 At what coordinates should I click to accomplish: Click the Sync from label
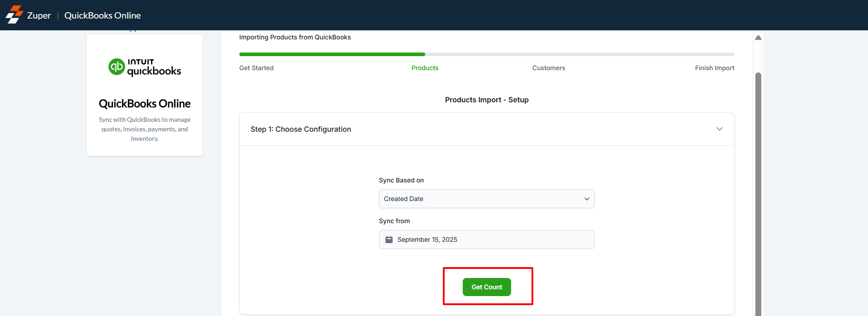pyautogui.click(x=394, y=221)
